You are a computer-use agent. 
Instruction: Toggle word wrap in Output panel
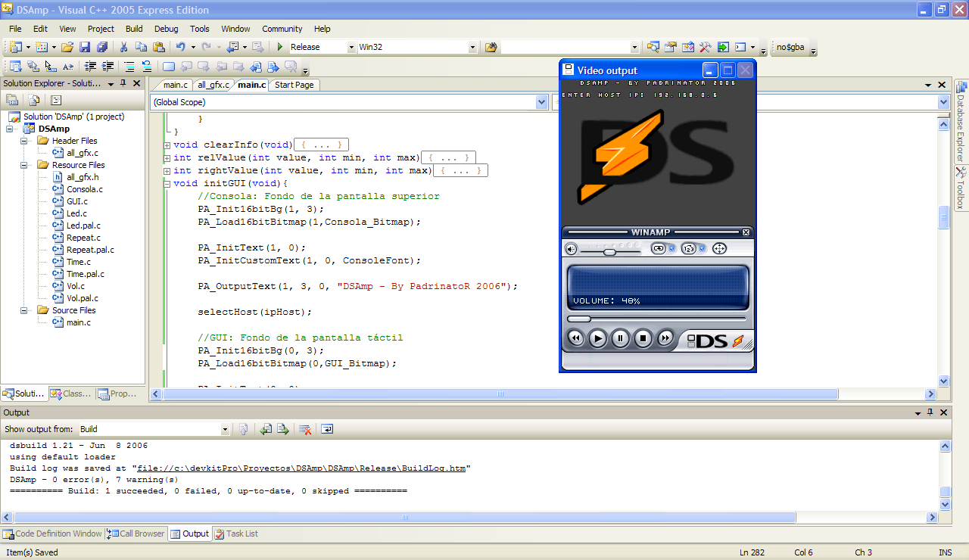[x=327, y=429]
